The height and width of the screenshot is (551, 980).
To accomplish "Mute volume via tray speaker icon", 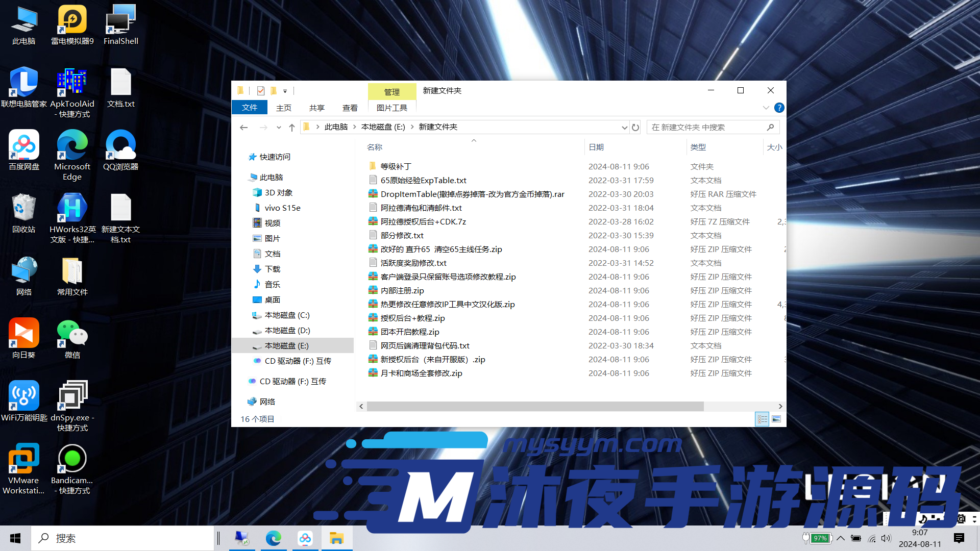I will [x=886, y=538].
